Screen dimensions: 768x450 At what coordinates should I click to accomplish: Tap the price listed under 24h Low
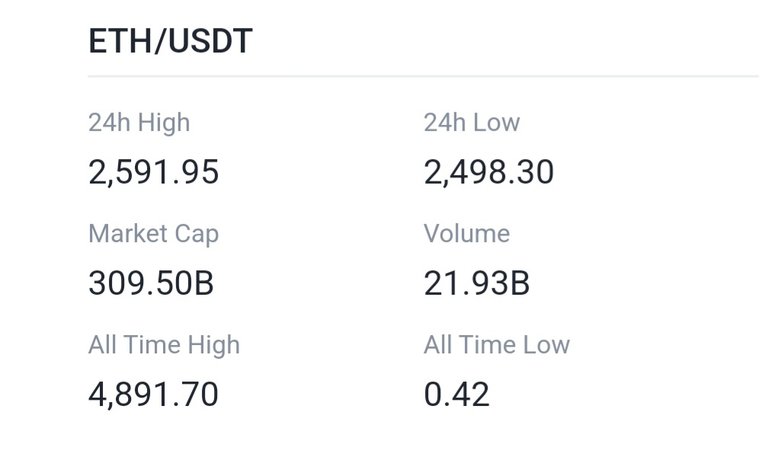click(488, 172)
